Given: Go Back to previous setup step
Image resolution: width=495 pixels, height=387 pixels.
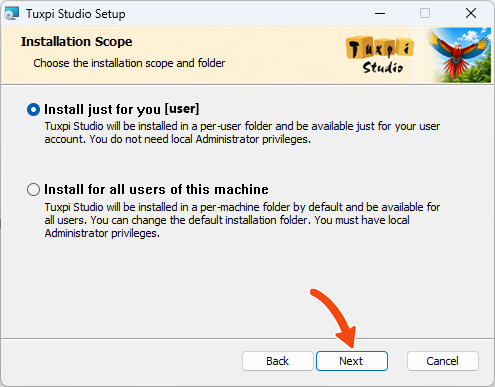Looking at the screenshot, I should click(x=278, y=361).
